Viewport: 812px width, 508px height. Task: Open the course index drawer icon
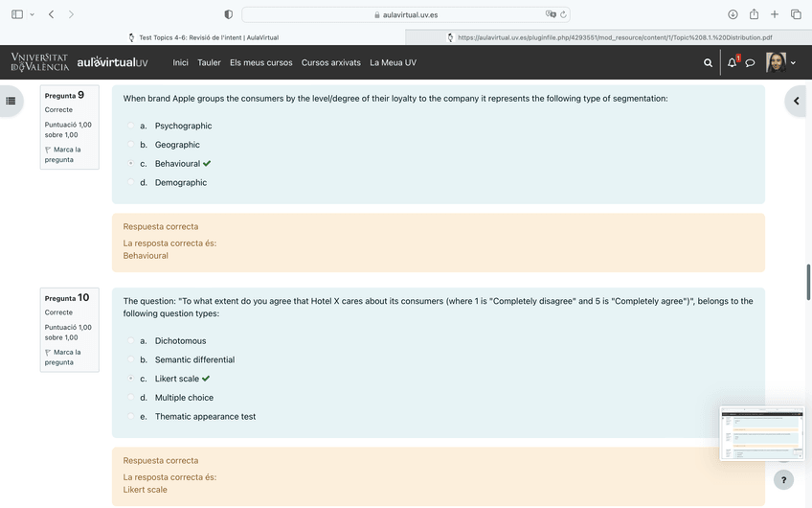coord(11,101)
